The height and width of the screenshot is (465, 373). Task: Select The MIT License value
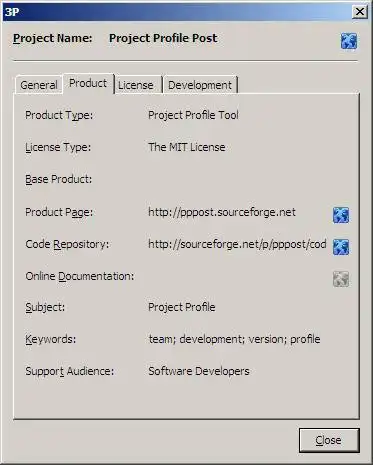click(x=186, y=147)
